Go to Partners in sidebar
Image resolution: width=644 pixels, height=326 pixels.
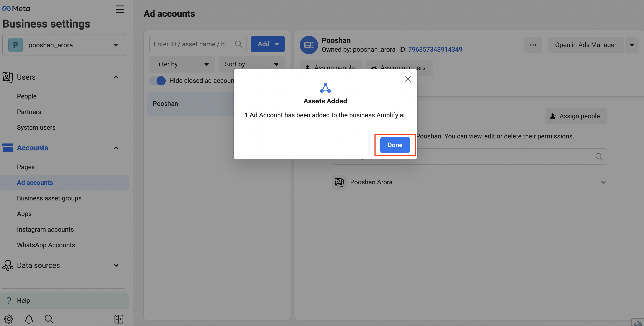coord(29,112)
